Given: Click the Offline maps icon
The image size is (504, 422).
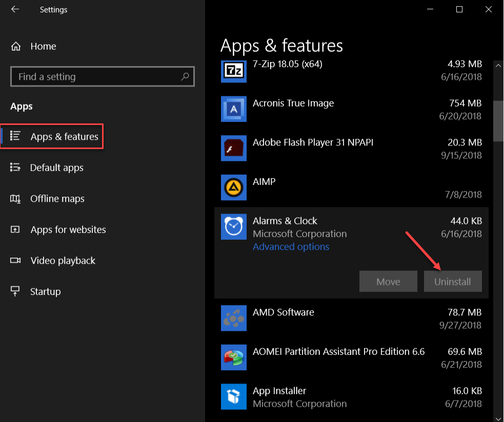Looking at the screenshot, I should (x=15, y=199).
